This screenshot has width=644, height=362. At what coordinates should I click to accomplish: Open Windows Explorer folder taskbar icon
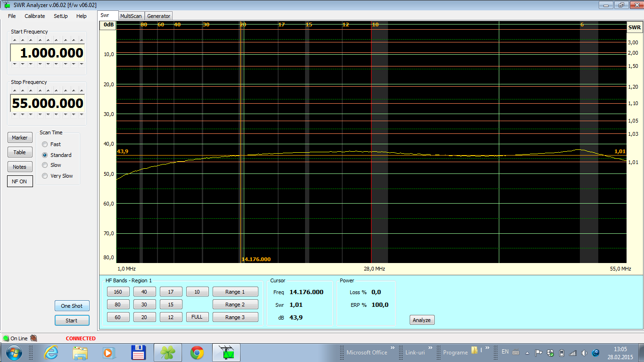click(81, 353)
